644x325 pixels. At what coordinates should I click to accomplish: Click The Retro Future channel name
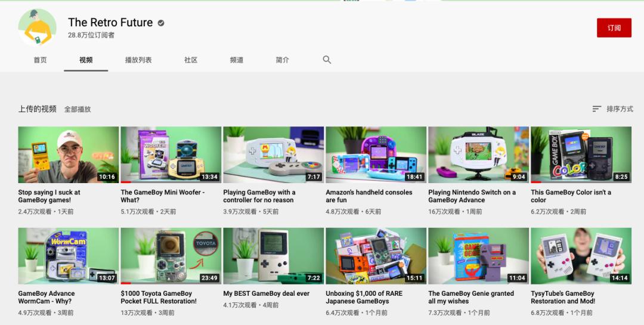point(110,23)
